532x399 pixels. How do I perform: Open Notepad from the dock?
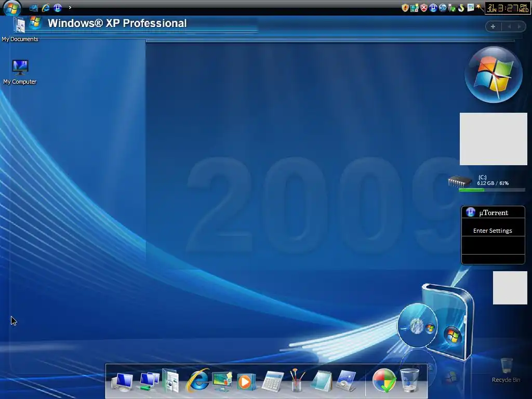pyautogui.click(x=321, y=381)
